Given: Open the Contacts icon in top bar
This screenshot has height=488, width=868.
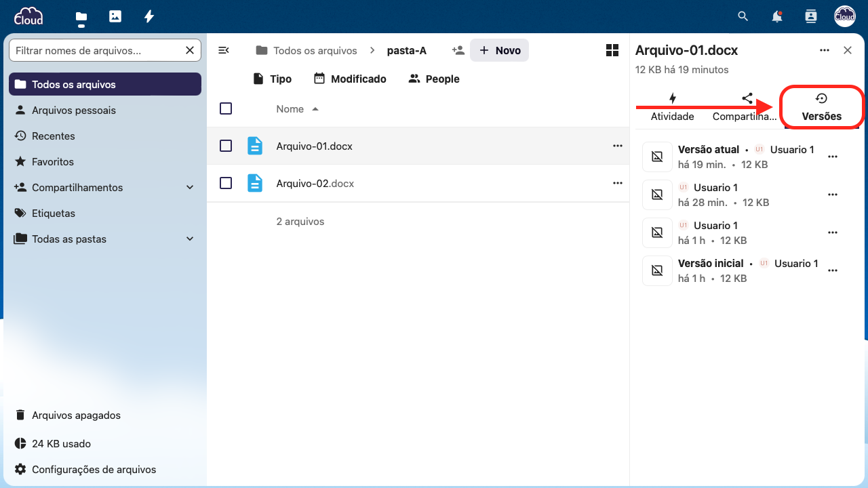Looking at the screenshot, I should tap(810, 16).
